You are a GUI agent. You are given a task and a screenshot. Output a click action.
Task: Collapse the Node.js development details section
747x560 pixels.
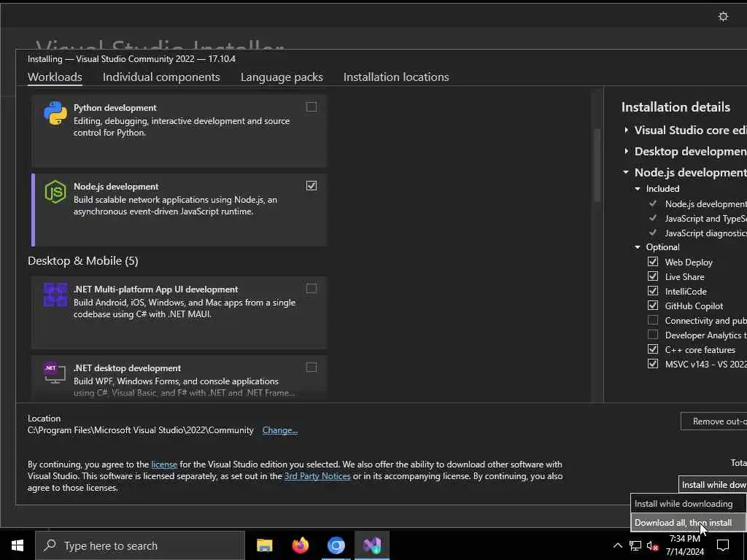click(626, 172)
